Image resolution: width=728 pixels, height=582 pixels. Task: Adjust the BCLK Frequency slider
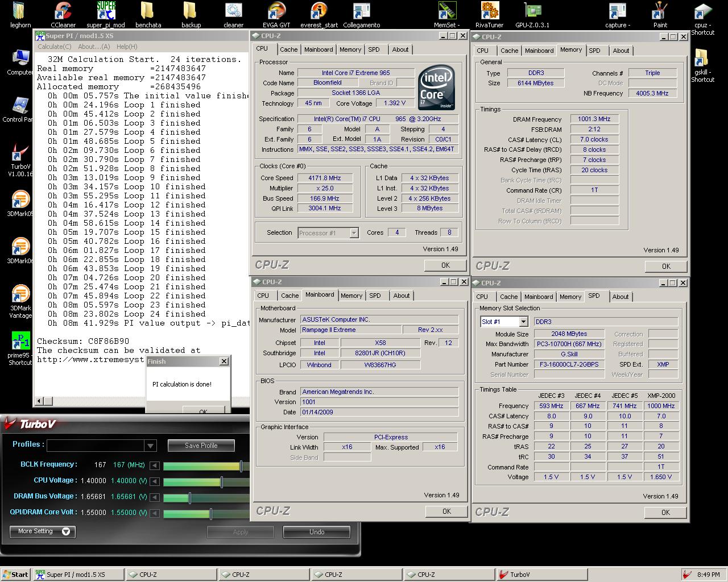pos(241,466)
